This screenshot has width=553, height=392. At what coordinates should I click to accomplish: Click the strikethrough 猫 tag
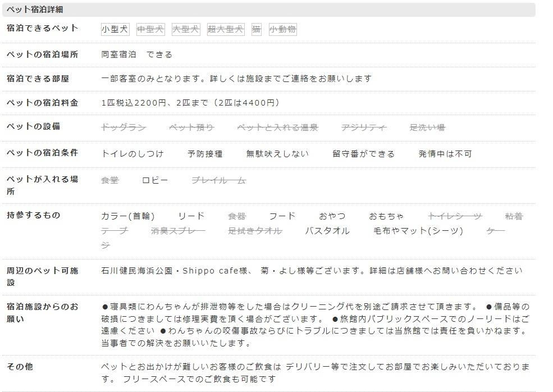[257, 29]
